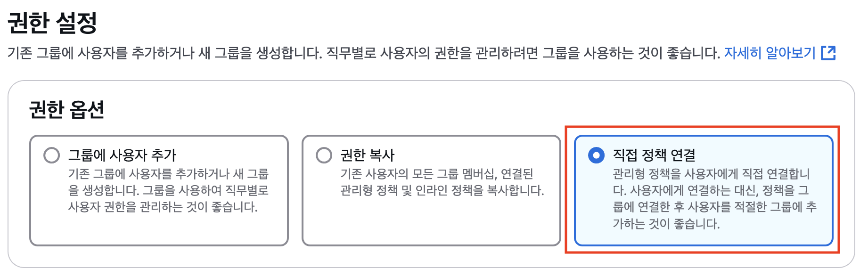Click the 그룹에 사용자 추가 description text

[168, 190]
